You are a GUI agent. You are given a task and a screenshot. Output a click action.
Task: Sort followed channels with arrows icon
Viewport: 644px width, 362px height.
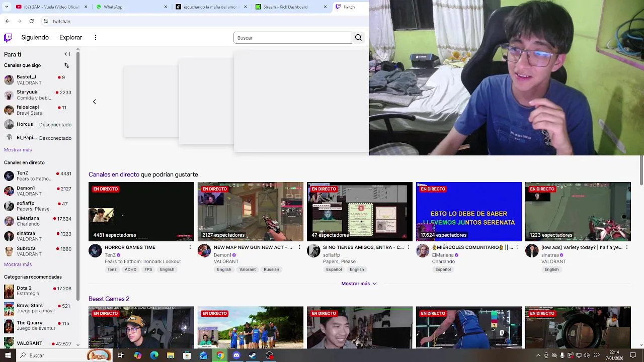(66, 65)
